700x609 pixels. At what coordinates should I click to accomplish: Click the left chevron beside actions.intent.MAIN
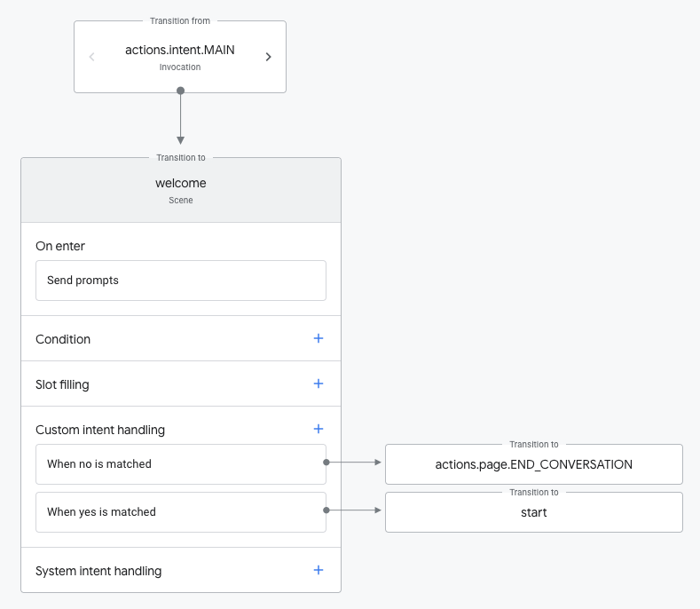coord(92,57)
